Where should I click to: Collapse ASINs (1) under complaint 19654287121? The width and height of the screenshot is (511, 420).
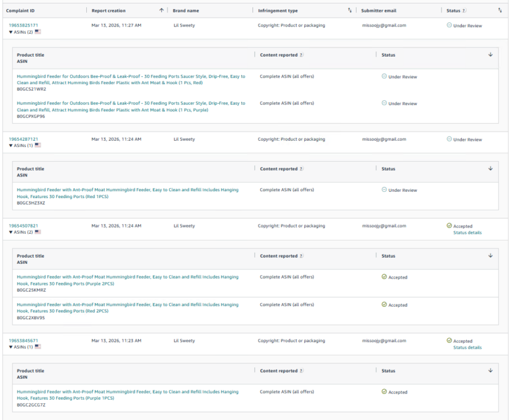(21, 145)
